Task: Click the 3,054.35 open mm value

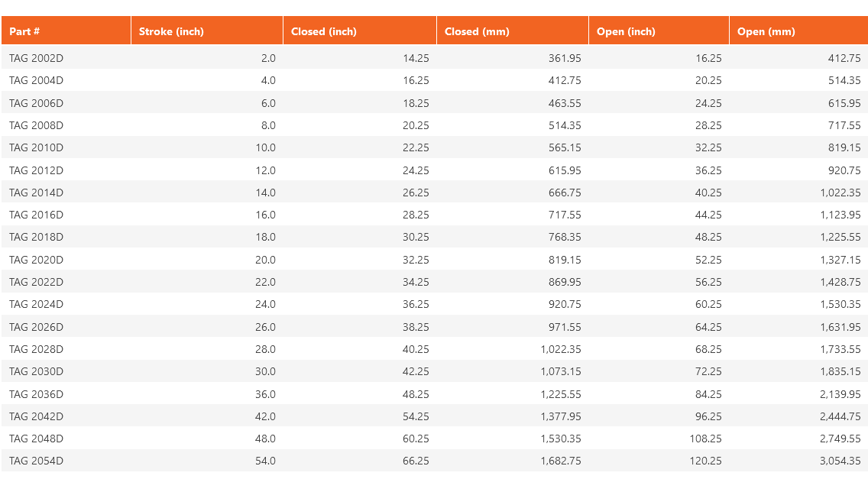Action: (x=840, y=461)
